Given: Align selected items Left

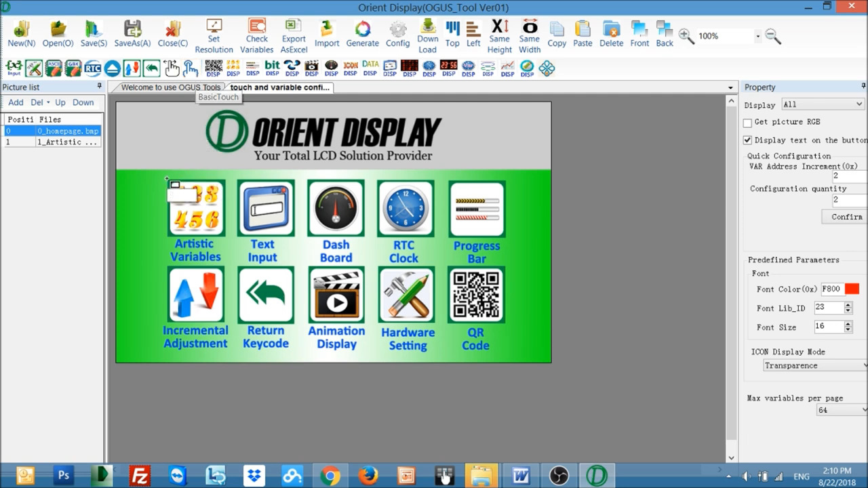Looking at the screenshot, I should pyautogui.click(x=473, y=34).
